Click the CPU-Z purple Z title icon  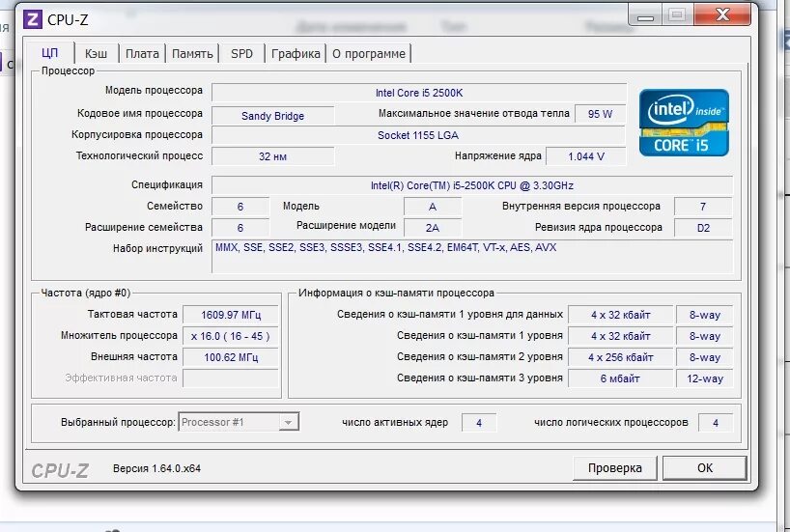(33, 19)
